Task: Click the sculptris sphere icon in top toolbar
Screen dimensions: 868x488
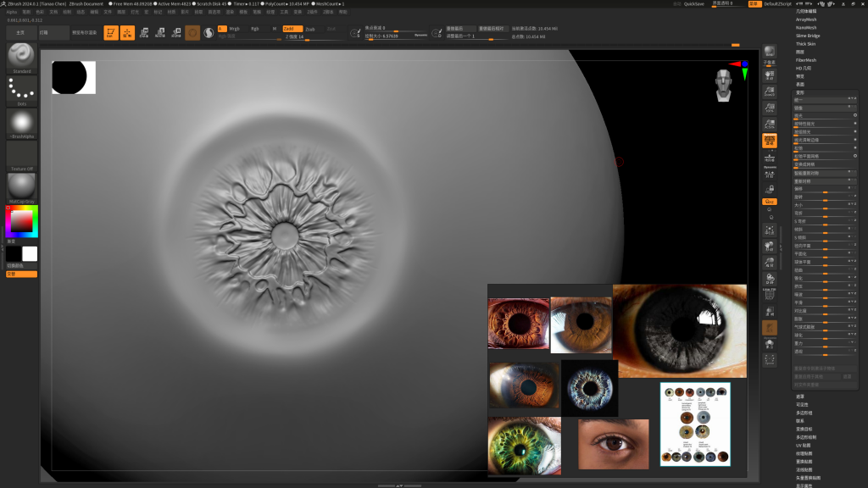Action: (x=192, y=33)
